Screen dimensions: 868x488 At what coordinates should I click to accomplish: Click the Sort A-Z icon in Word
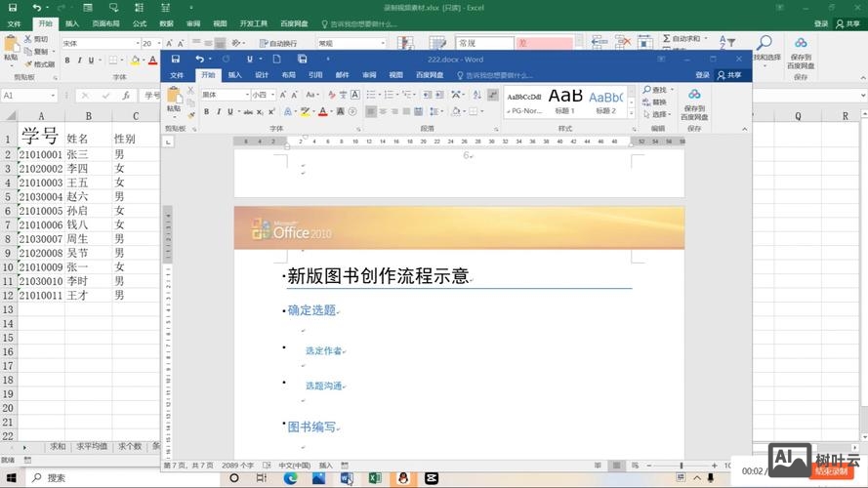477,96
